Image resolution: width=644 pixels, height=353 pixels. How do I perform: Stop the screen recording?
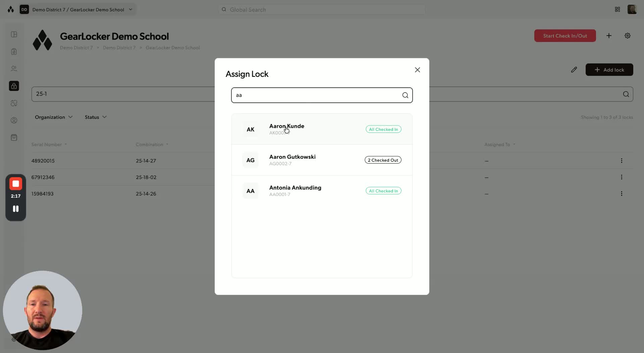[x=15, y=184]
